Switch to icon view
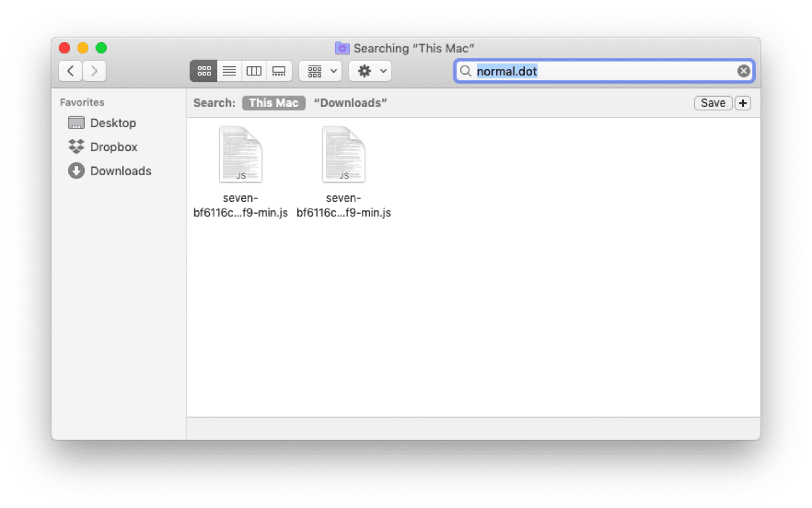 click(x=204, y=71)
